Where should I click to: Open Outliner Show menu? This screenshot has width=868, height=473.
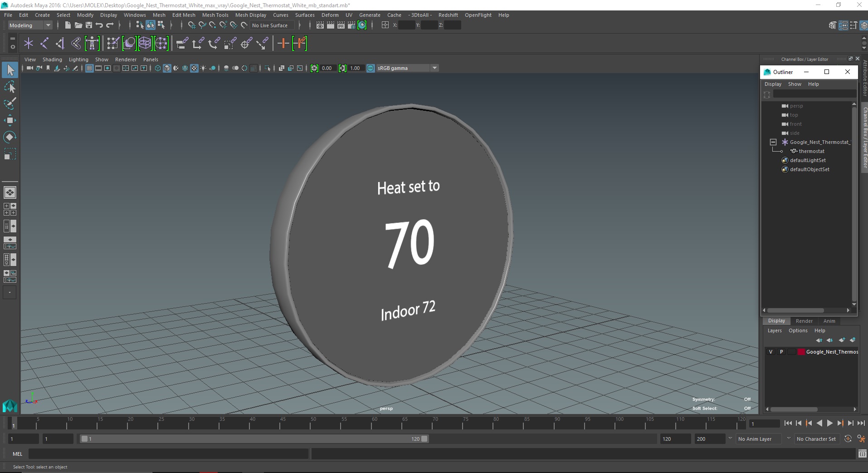click(795, 84)
